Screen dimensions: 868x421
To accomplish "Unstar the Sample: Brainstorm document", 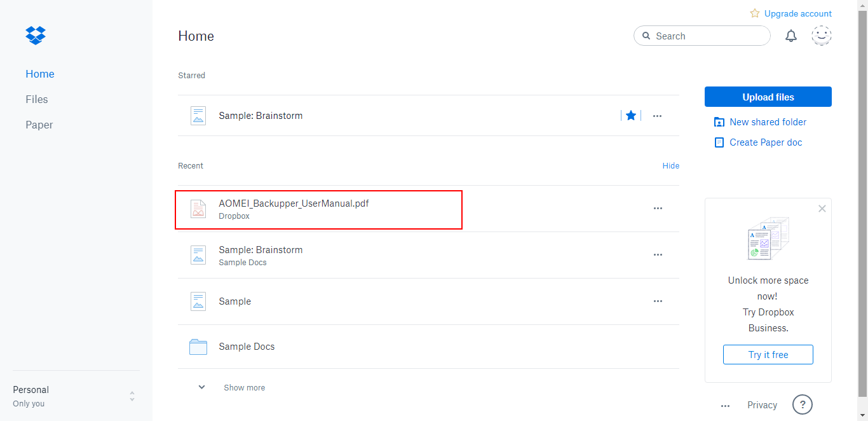I will pos(631,116).
